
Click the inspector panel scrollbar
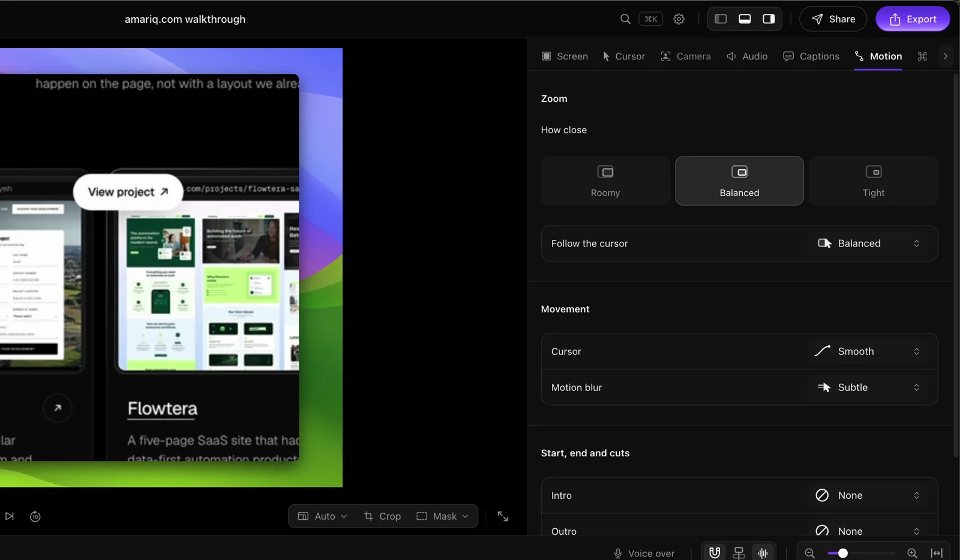pos(956,266)
